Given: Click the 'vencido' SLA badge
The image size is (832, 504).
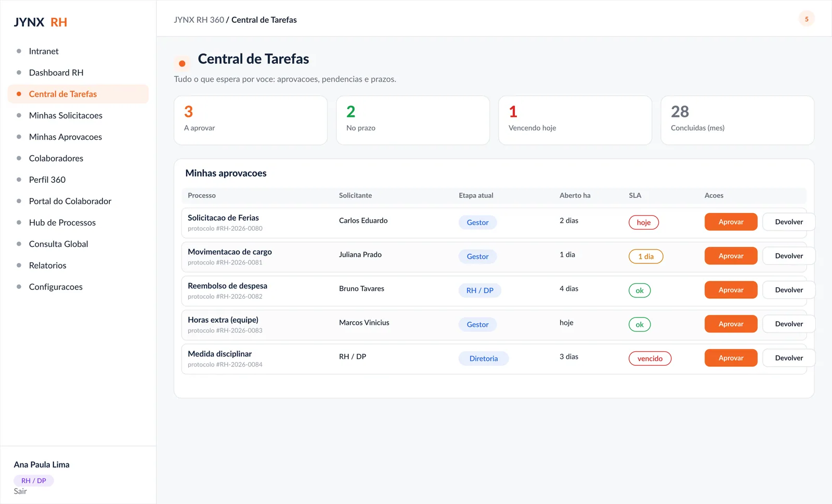Looking at the screenshot, I should point(650,359).
